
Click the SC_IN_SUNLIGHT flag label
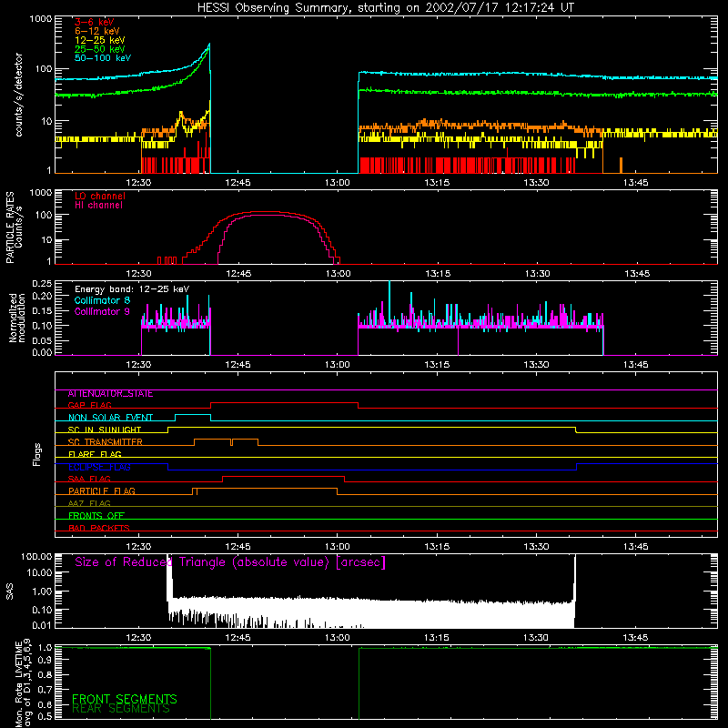(105, 430)
